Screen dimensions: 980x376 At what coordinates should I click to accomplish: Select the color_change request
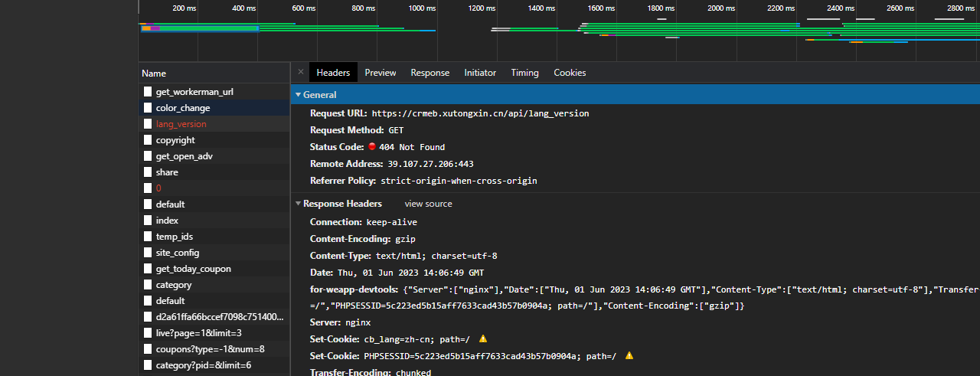pos(214,108)
